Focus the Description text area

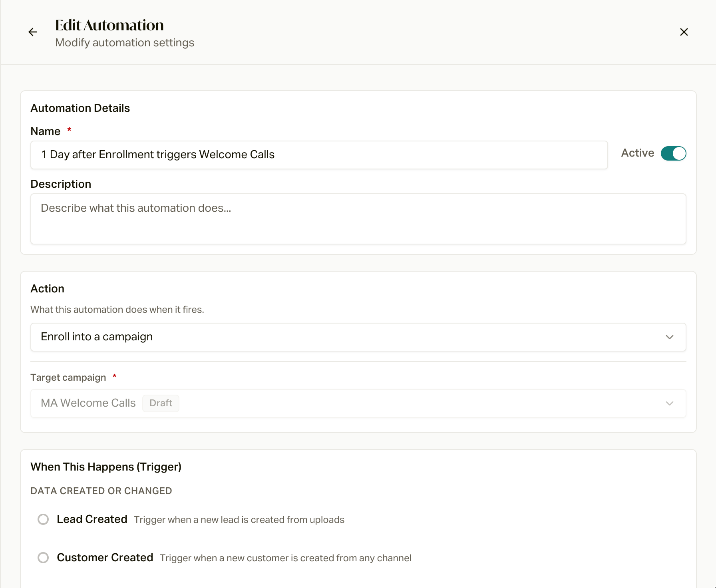click(x=358, y=219)
